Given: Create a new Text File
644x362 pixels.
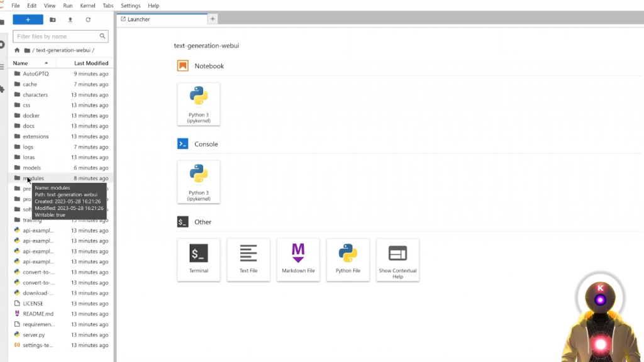Looking at the screenshot, I should pyautogui.click(x=248, y=260).
